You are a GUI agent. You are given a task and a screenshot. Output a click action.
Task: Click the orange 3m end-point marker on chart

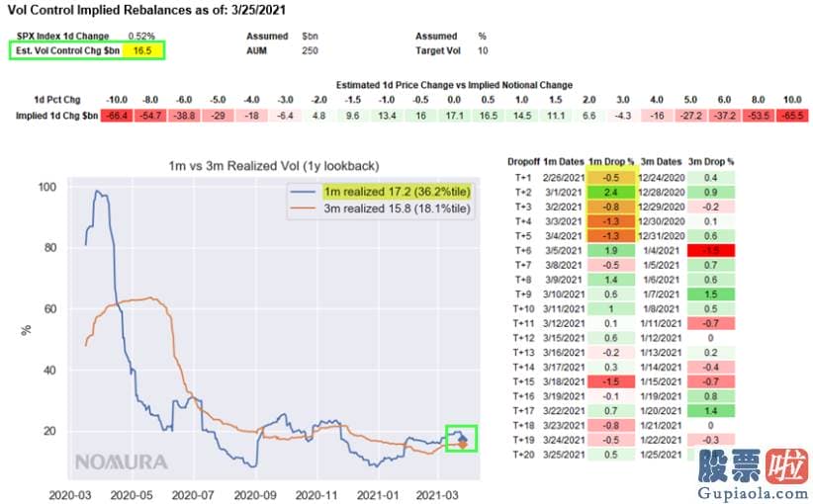[x=463, y=445]
